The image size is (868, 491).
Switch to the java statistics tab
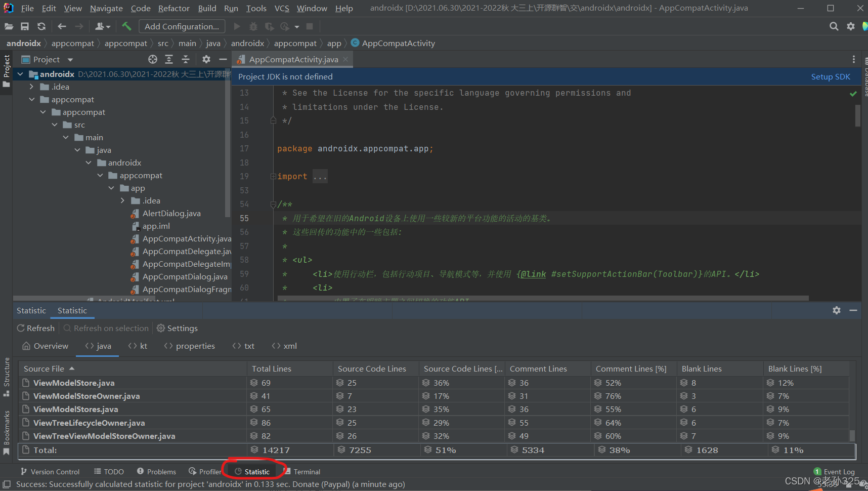click(98, 346)
